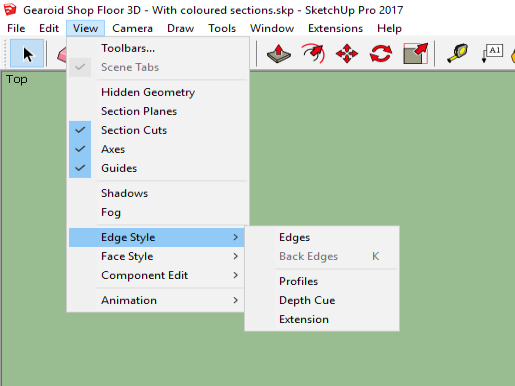Choose the Follow Me tool icon
The image size is (515, 386).
[313, 53]
